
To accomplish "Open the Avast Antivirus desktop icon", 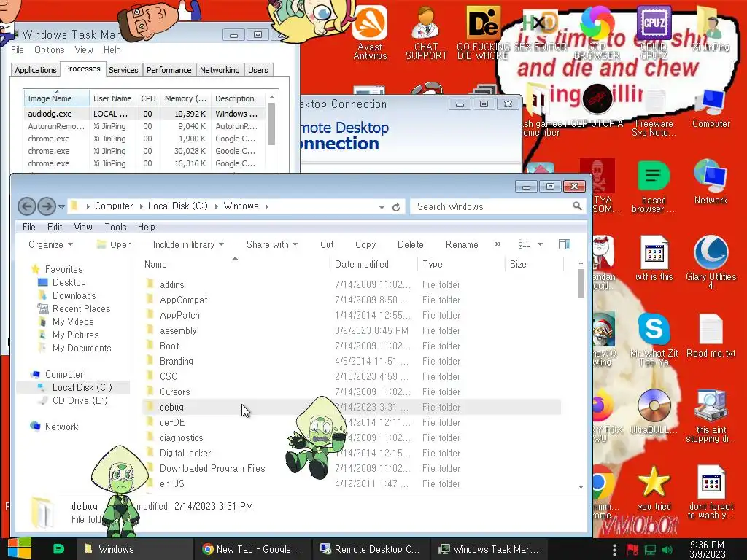I will coord(370,32).
